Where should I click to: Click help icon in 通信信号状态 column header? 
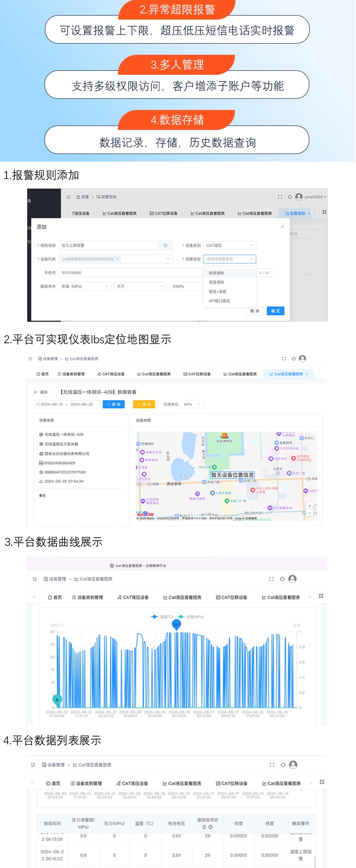(210, 827)
